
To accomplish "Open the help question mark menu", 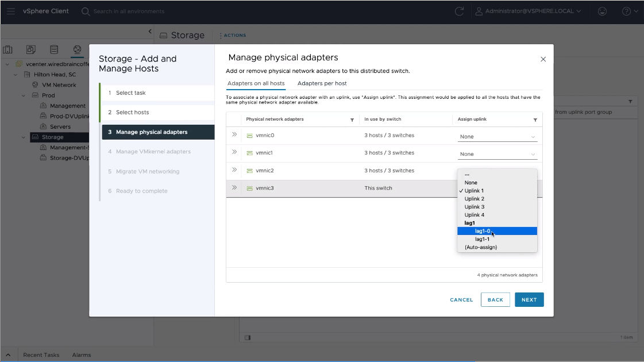I will click(626, 11).
